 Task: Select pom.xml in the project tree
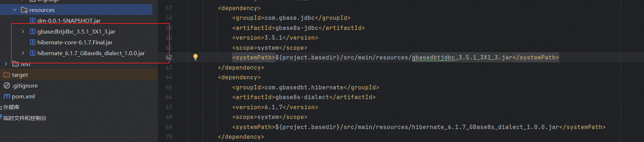coord(23,96)
